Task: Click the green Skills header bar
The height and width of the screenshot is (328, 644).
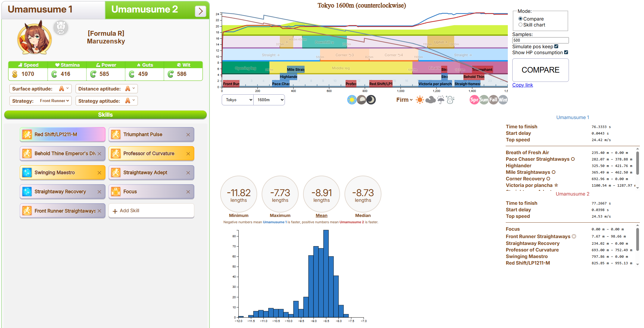Action: [105, 115]
